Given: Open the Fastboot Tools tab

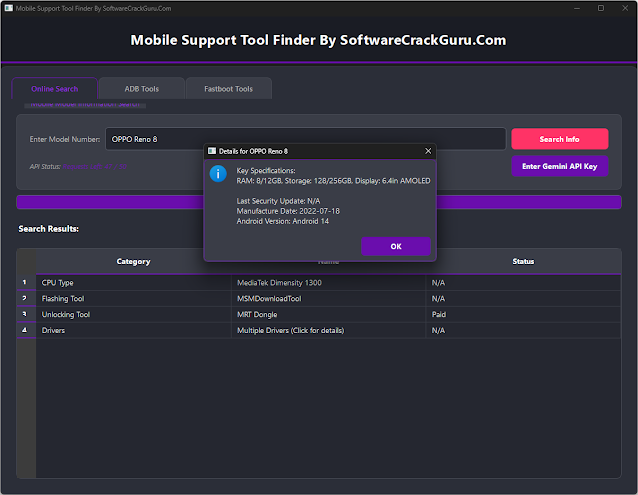Looking at the screenshot, I should [228, 89].
